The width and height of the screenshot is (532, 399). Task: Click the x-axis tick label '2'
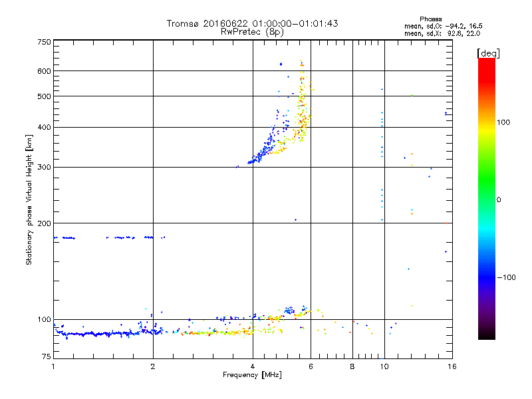tap(153, 366)
